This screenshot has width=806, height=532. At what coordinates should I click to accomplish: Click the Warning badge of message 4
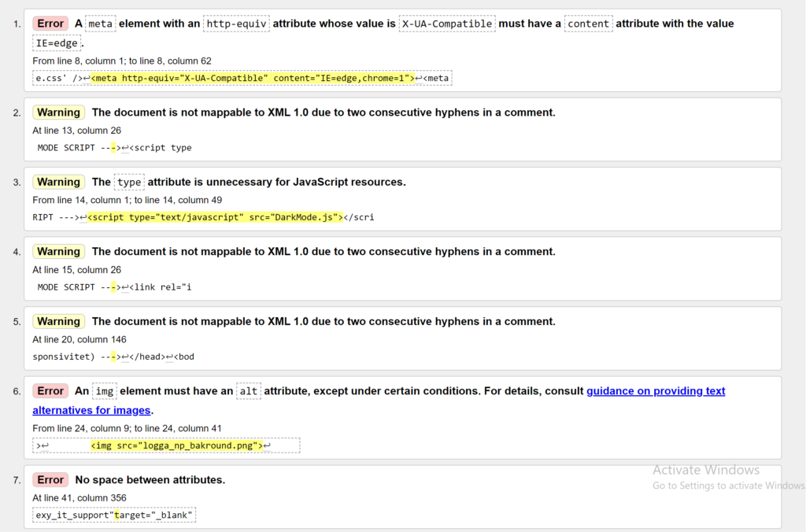click(x=58, y=252)
